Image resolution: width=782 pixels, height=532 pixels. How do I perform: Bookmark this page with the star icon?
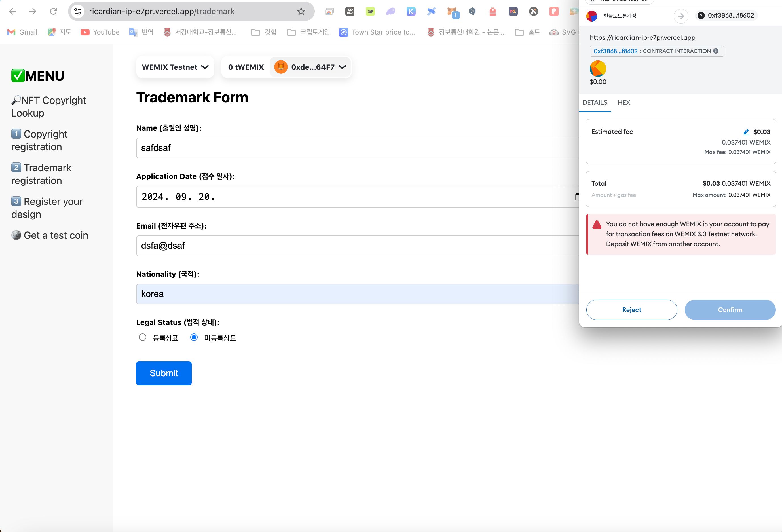(x=301, y=11)
